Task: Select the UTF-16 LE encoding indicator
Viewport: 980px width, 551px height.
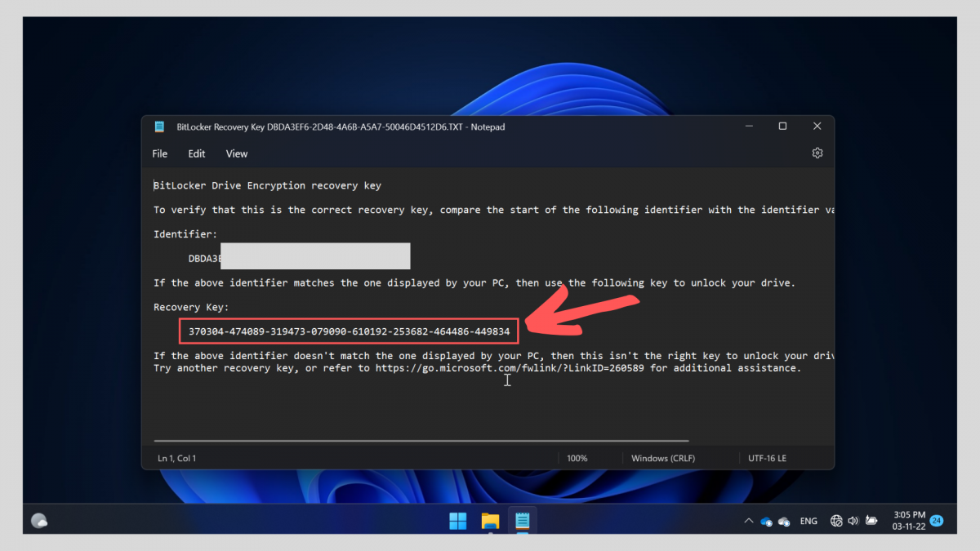Action: click(766, 458)
